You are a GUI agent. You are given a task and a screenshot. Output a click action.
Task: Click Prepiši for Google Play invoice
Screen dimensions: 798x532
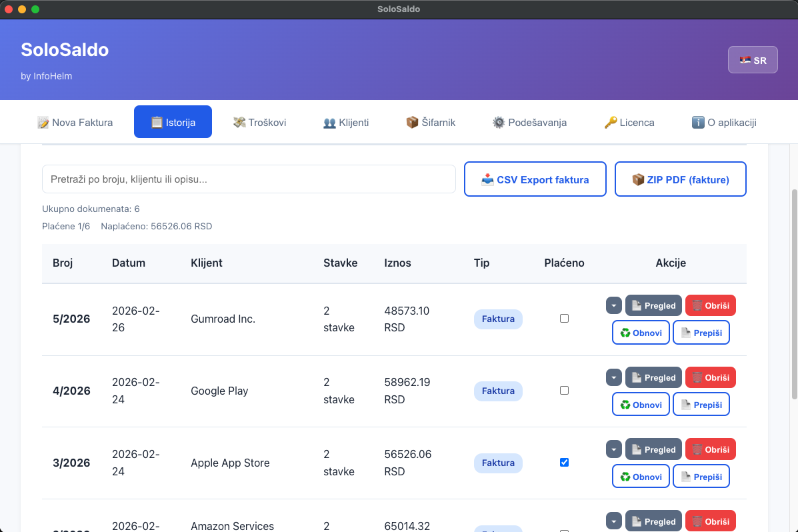[701, 405]
